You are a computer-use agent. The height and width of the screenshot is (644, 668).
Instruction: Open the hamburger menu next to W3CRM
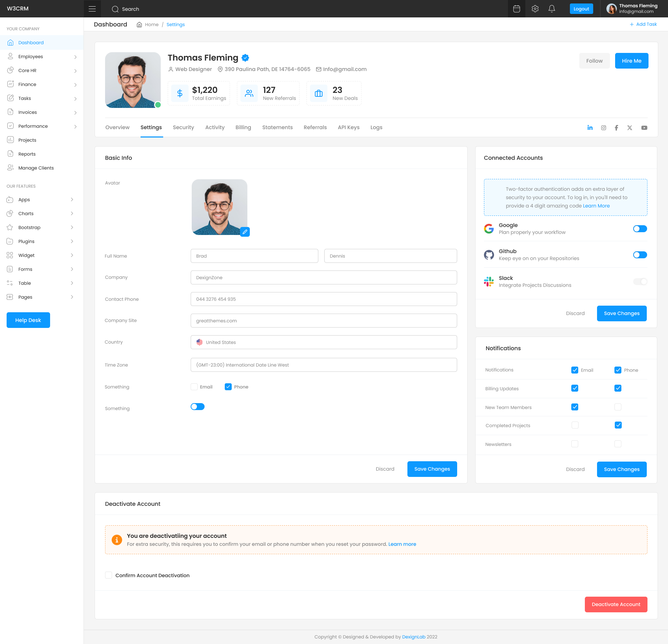click(92, 8)
